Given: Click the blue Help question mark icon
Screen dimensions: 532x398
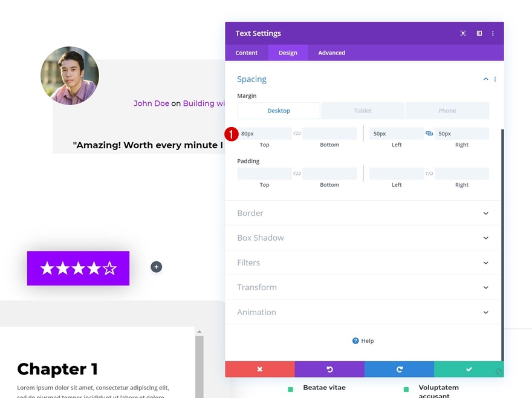Looking at the screenshot, I should click(x=355, y=341).
